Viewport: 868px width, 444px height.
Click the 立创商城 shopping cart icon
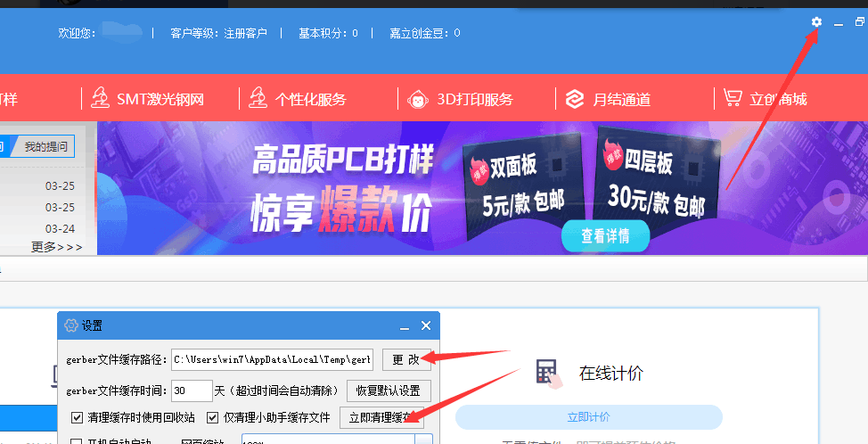pyautogui.click(x=733, y=98)
